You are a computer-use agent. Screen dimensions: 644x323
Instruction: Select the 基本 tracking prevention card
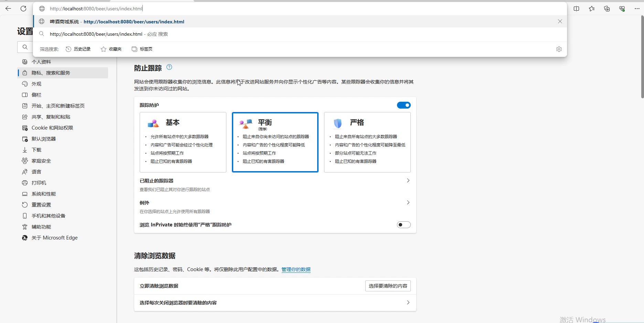coord(183,142)
